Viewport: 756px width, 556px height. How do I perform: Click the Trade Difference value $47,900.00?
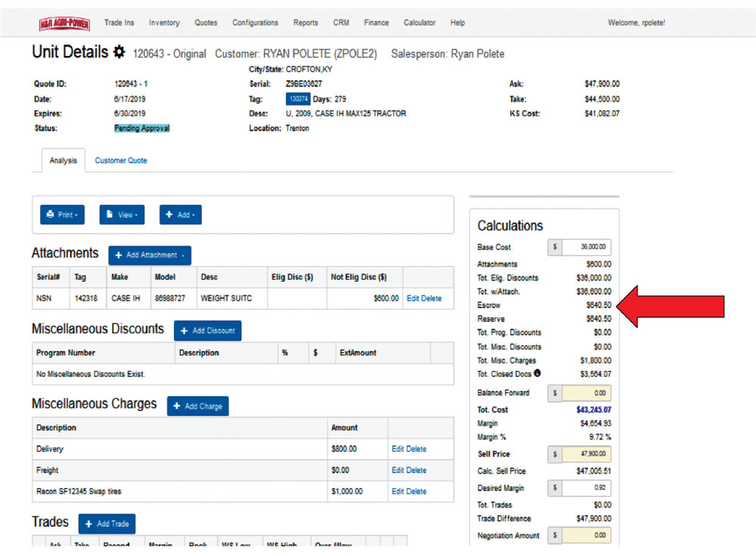tap(594, 518)
